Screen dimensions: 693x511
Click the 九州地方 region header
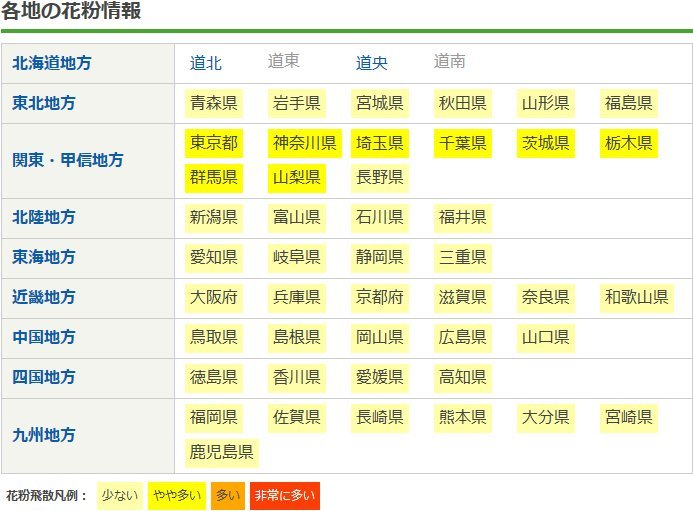(x=44, y=435)
